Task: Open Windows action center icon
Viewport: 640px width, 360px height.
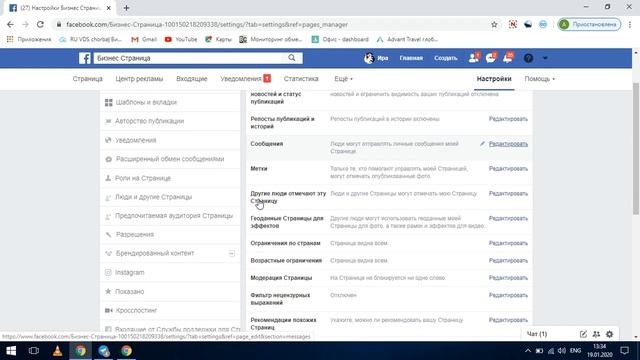Action: click(624, 351)
